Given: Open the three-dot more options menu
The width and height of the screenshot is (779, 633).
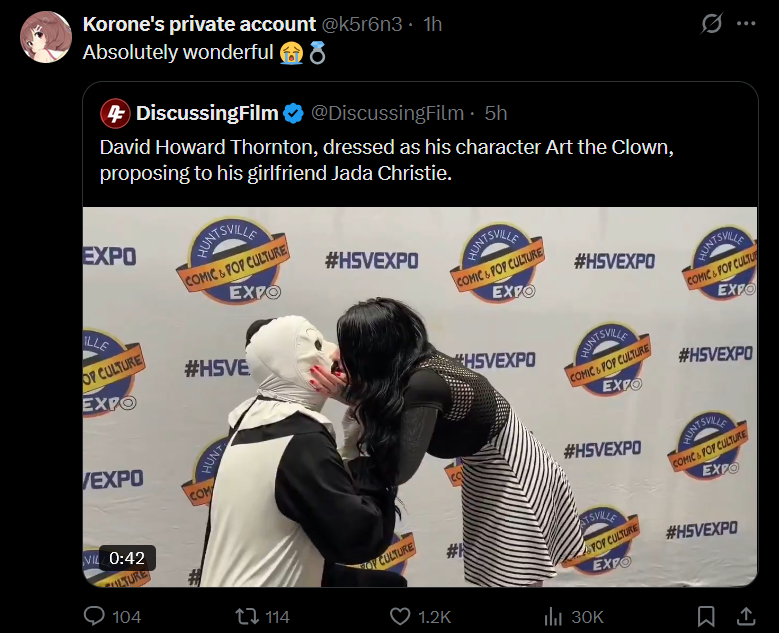Looking at the screenshot, I should point(746,23).
